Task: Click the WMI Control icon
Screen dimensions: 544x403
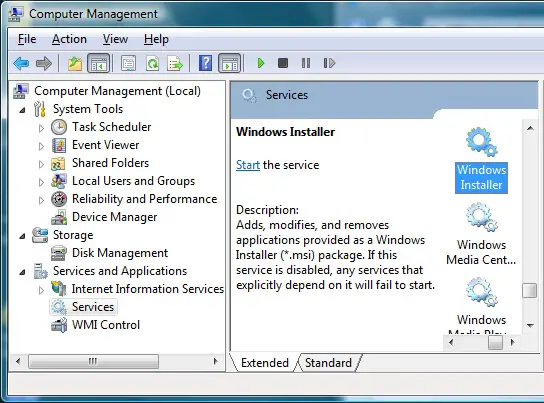Action: pyautogui.click(x=59, y=325)
